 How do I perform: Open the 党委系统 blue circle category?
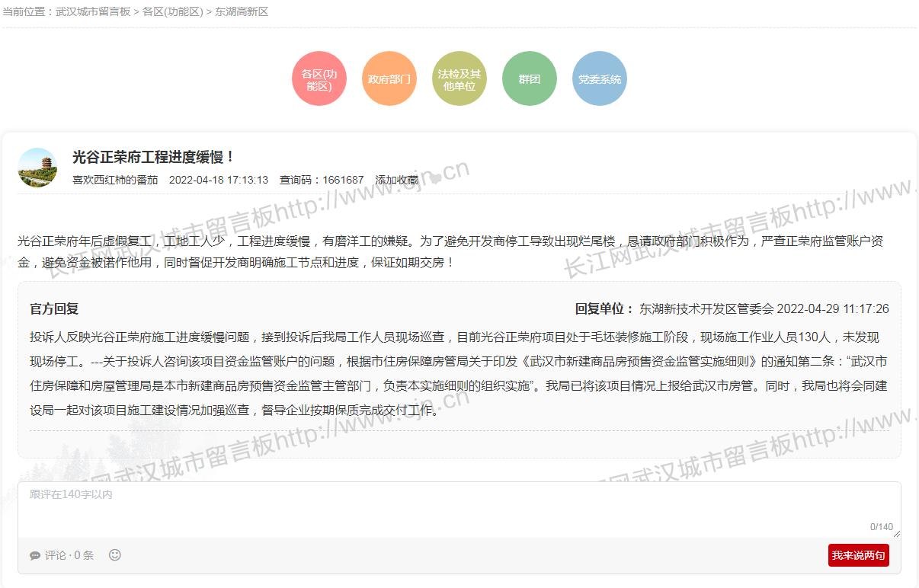600,79
